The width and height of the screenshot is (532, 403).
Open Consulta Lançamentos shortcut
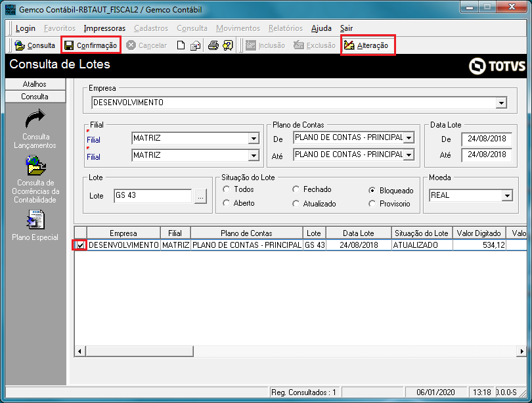coord(35,129)
